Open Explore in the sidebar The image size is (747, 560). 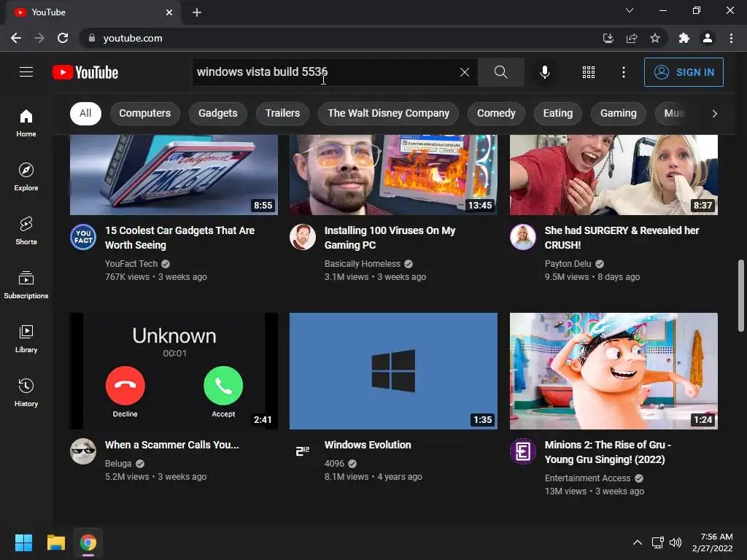tap(26, 176)
